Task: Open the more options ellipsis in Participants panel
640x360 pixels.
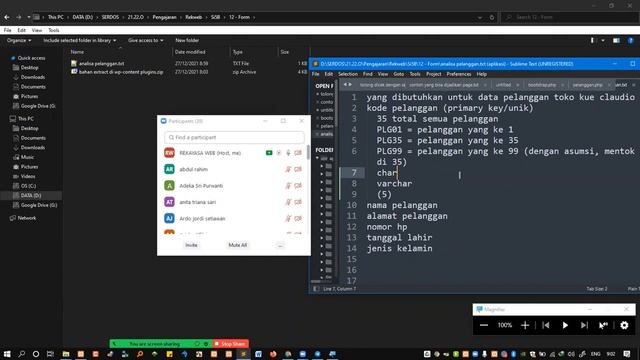Action: [x=280, y=245]
